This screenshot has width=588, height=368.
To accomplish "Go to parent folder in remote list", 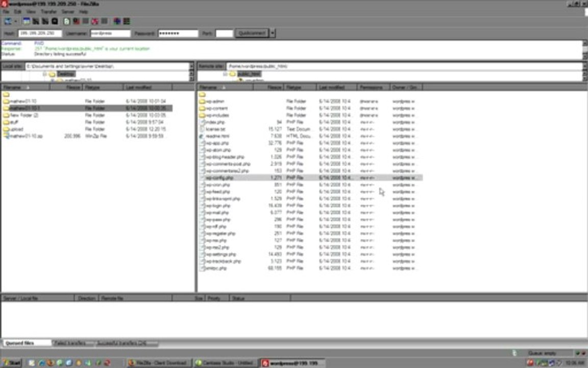I will 202,95.
